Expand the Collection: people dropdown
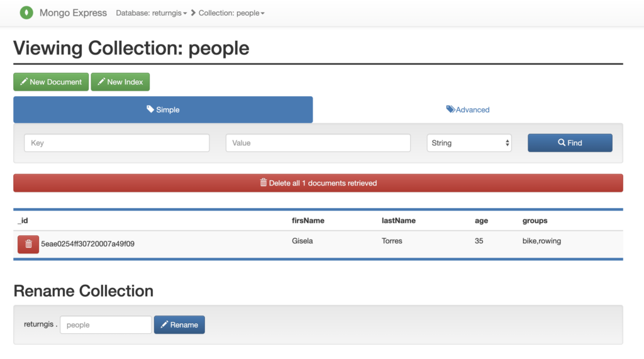 [x=231, y=13]
